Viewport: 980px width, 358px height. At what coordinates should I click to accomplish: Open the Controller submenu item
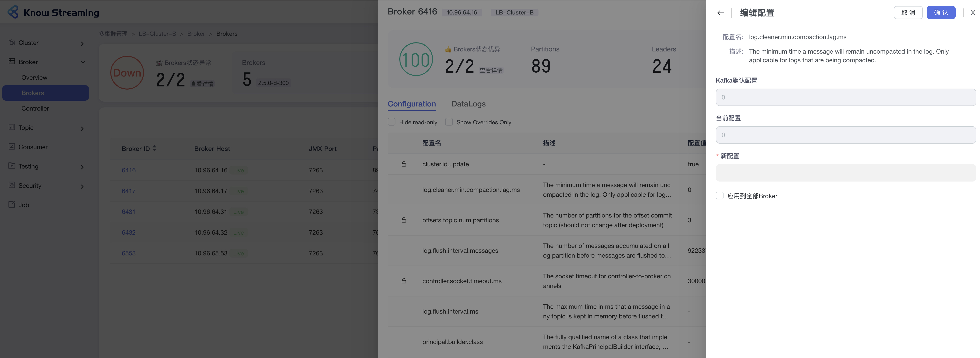[35, 109]
